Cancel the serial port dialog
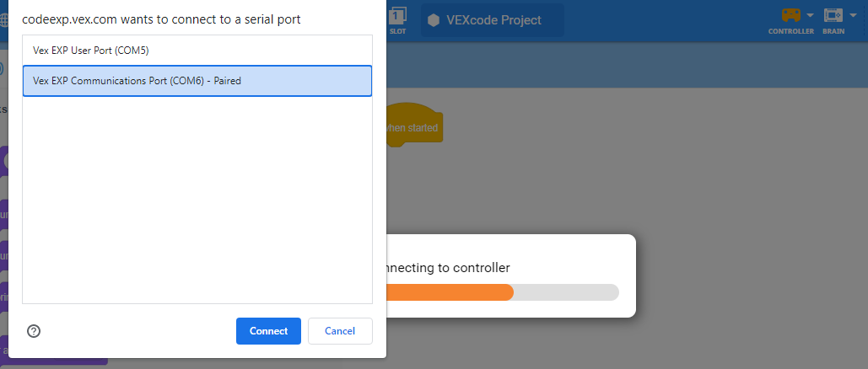868x369 pixels. pyautogui.click(x=340, y=331)
